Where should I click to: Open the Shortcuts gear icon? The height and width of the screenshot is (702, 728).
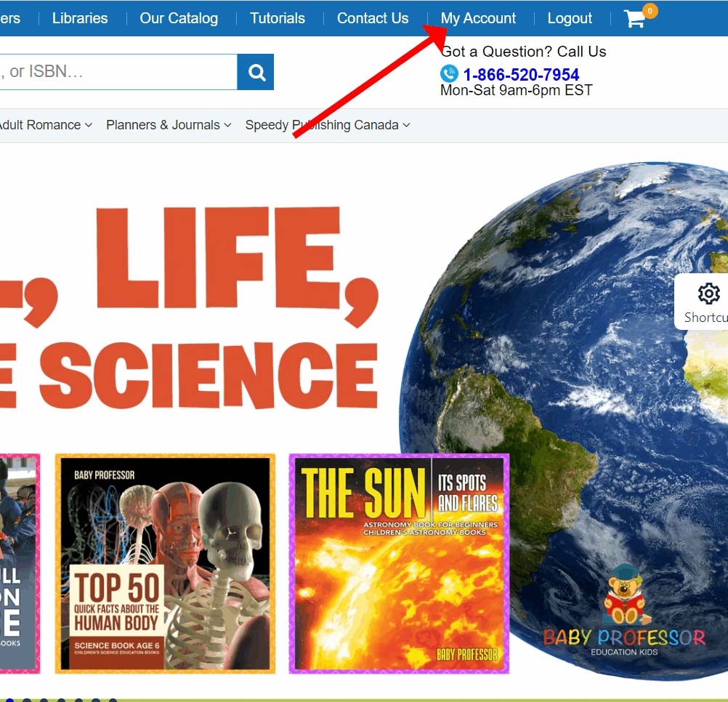tap(708, 294)
